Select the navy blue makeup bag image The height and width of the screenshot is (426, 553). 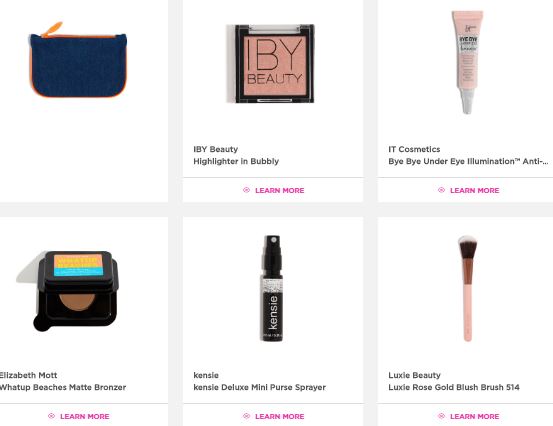click(x=78, y=60)
